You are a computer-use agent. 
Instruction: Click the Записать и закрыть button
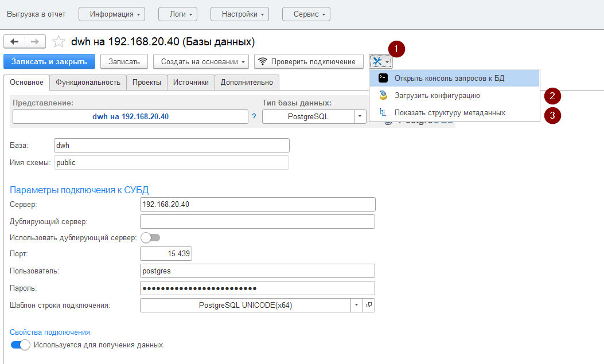pyautogui.click(x=49, y=61)
